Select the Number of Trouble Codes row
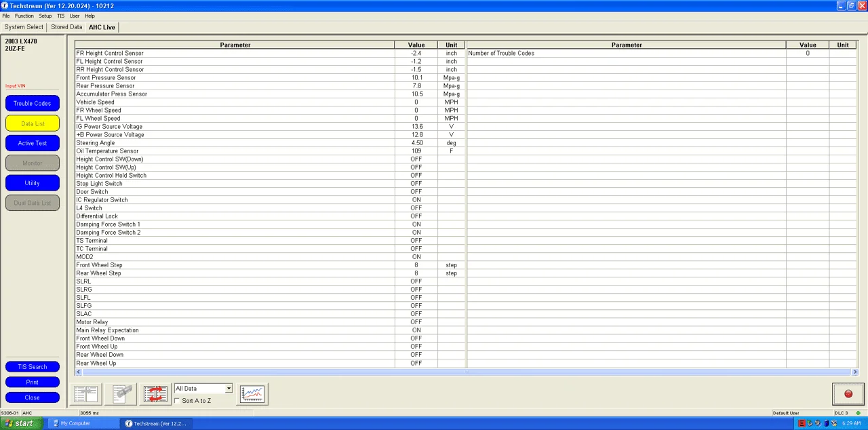 pyautogui.click(x=662, y=53)
